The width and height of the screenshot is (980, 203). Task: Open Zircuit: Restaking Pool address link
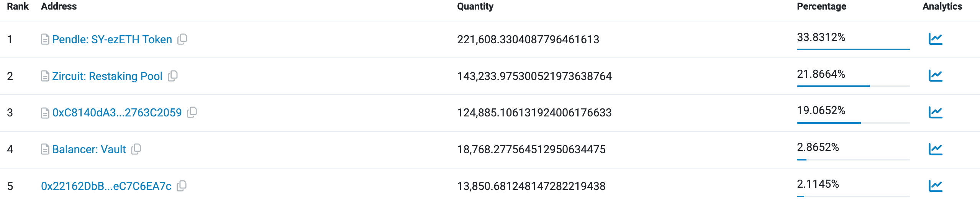[x=107, y=76]
